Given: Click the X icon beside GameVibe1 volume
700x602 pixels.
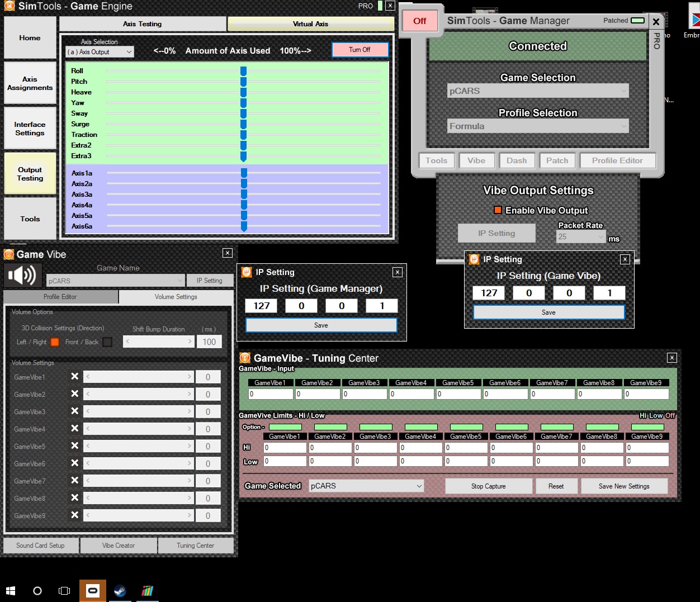Looking at the screenshot, I should coord(74,377).
